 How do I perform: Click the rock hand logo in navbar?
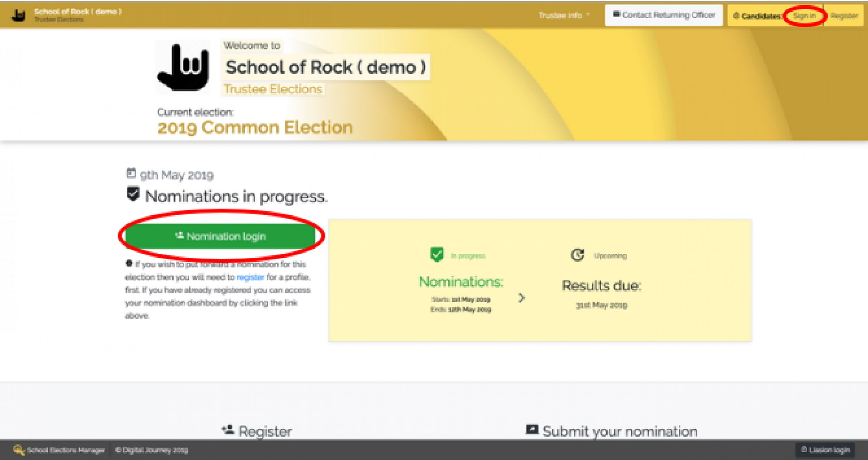click(x=18, y=15)
